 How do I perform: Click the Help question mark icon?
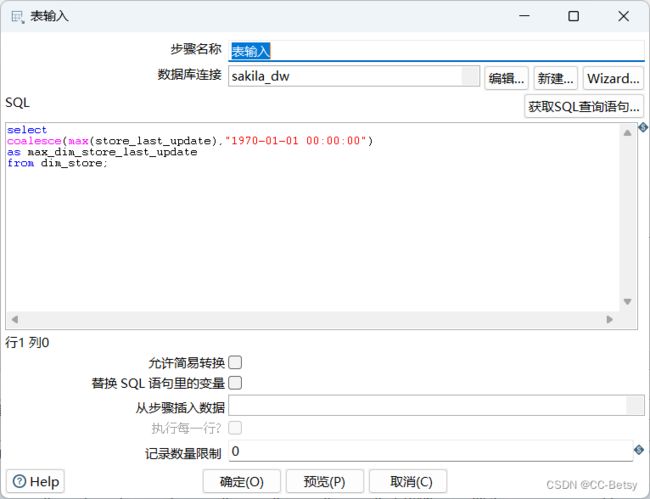click(x=19, y=481)
